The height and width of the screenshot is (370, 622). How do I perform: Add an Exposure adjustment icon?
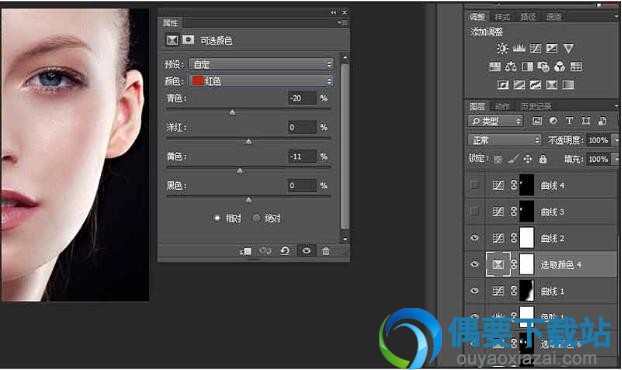[551, 48]
